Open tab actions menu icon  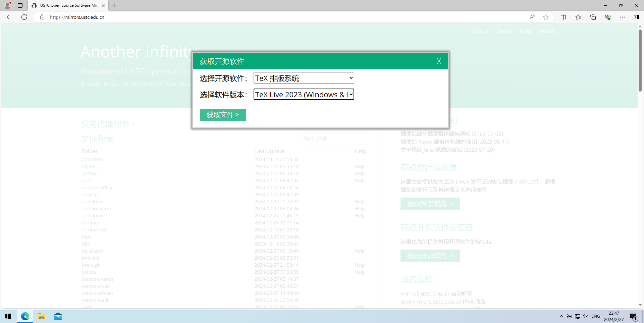click(x=20, y=5)
